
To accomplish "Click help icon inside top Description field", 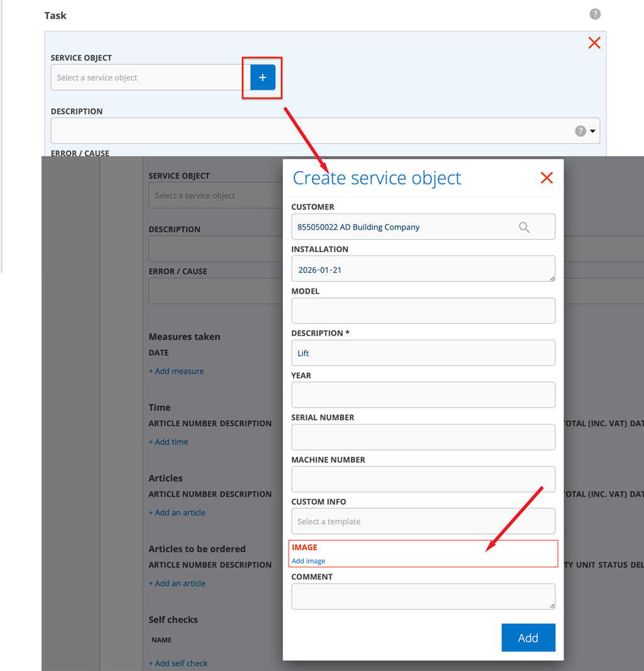I will [x=580, y=131].
